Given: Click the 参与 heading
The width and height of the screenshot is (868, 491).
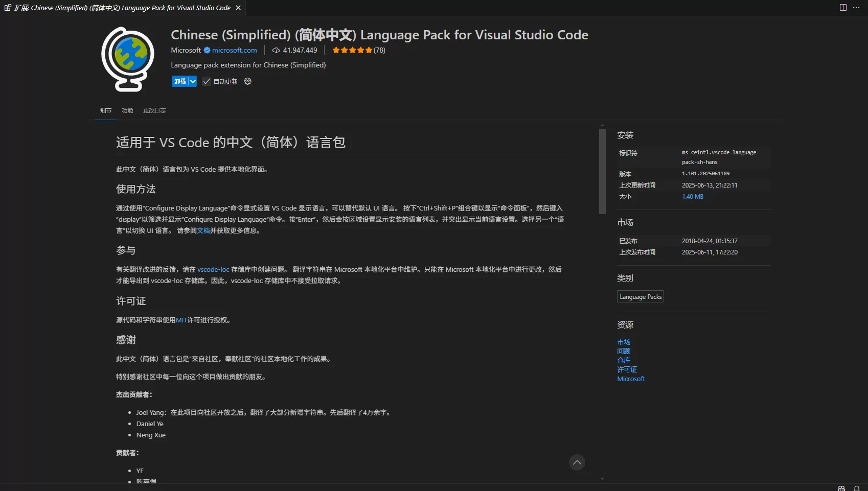Looking at the screenshot, I should tap(126, 250).
